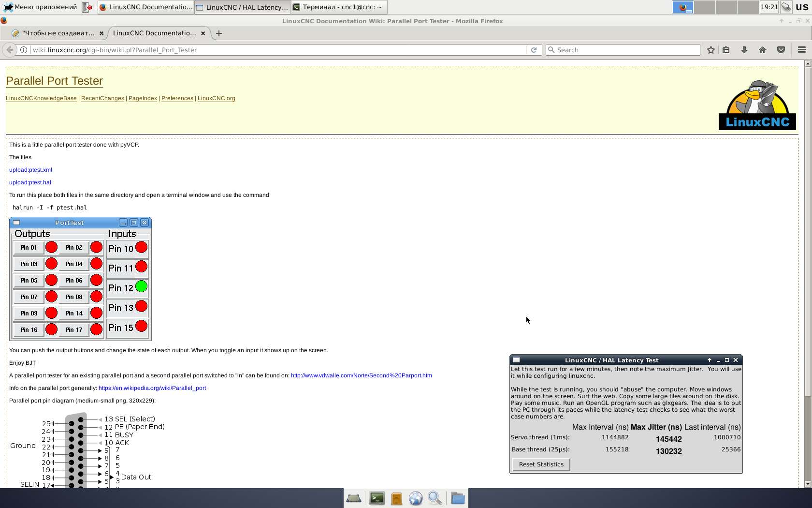
Task: Open a new tab with the plus button
Action: [x=219, y=33]
